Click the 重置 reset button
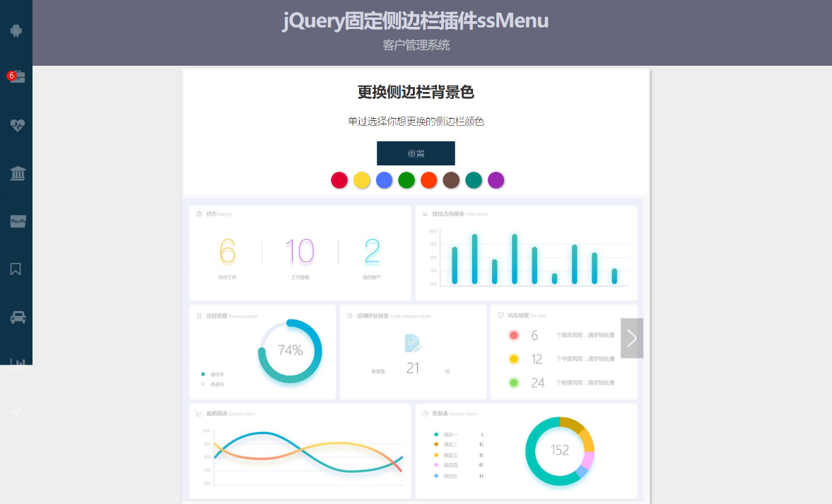This screenshot has width=832, height=504. [416, 153]
